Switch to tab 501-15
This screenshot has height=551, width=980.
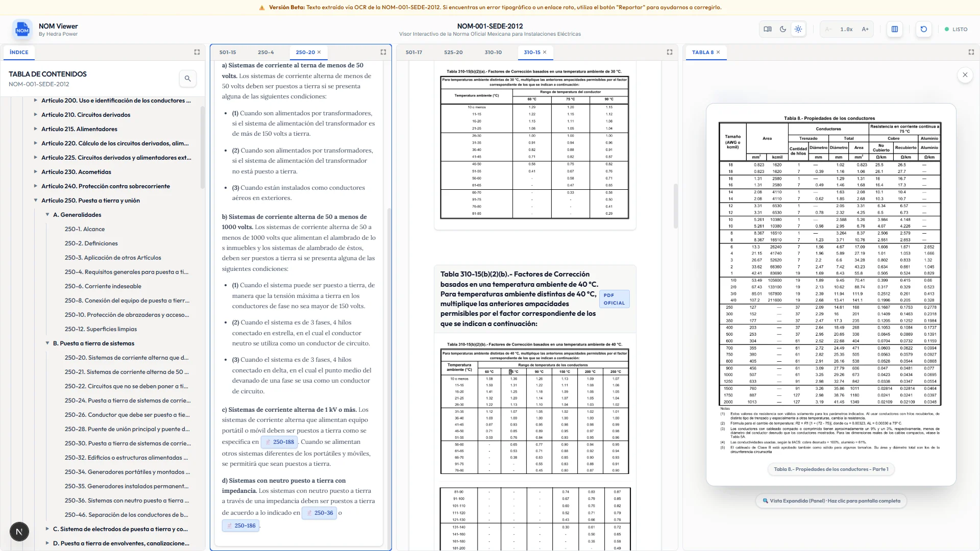(228, 52)
